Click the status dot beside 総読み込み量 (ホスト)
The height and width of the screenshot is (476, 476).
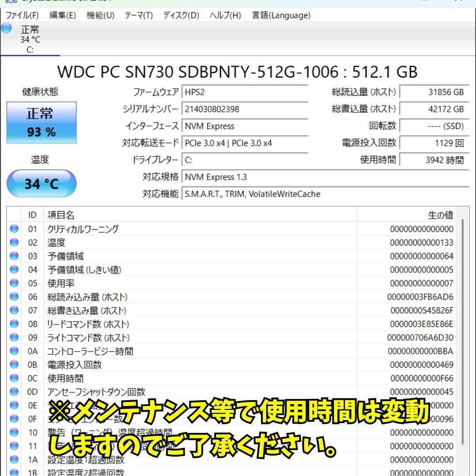pyautogui.click(x=15, y=297)
